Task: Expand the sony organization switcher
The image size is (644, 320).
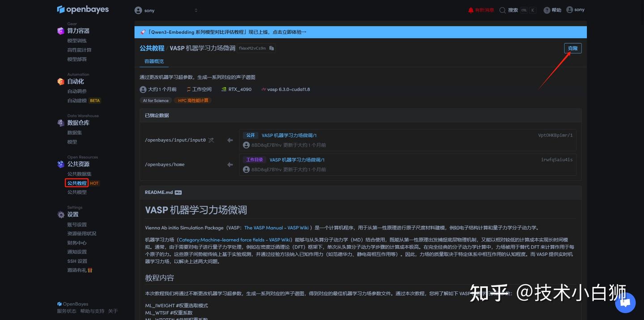Action: 166,10
